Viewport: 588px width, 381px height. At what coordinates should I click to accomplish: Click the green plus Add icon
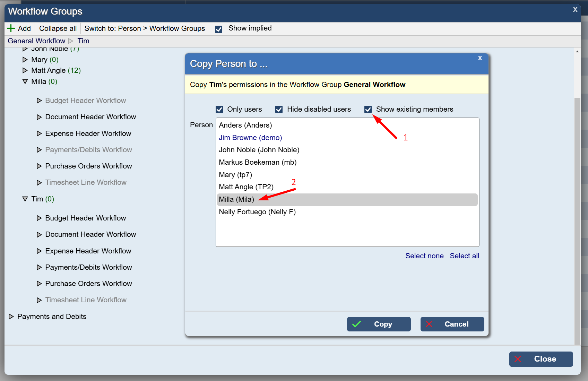[11, 28]
